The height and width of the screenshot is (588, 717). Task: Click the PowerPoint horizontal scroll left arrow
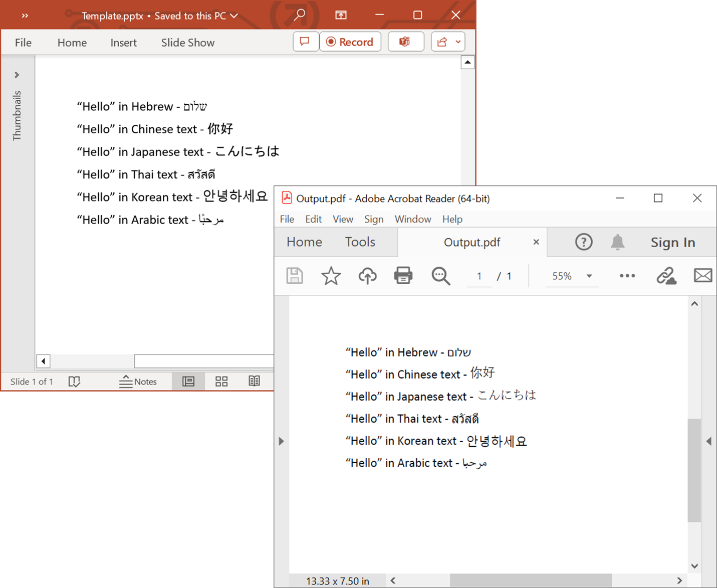click(44, 361)
